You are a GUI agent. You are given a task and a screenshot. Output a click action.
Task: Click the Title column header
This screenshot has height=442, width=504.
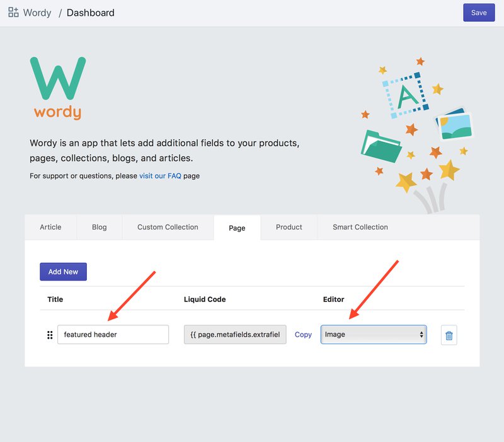(55, 299)
